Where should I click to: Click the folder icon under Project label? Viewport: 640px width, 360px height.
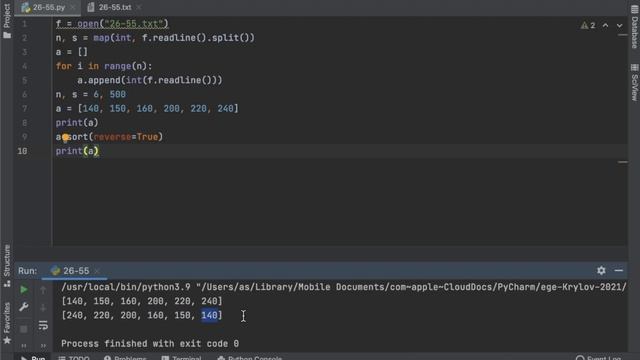[x=7, y=36]
